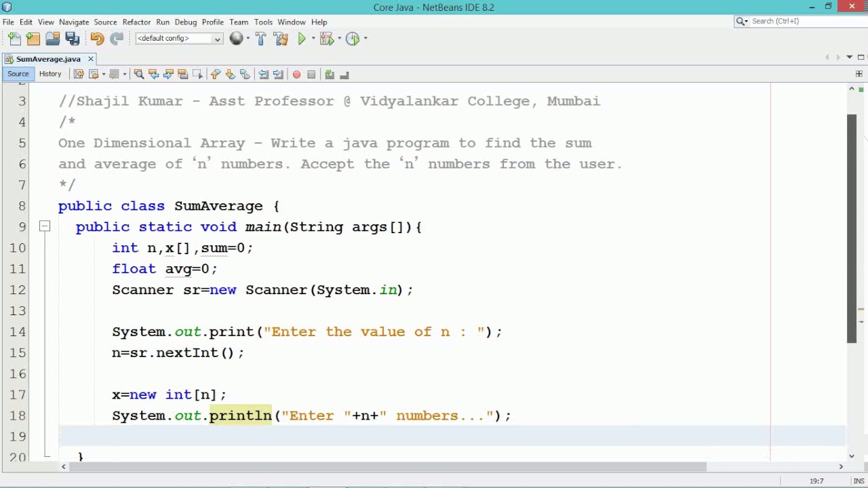The height and width of the screenshot is (488, 868).
Task: Open the Debug menu
Action: tap(185, 22)
